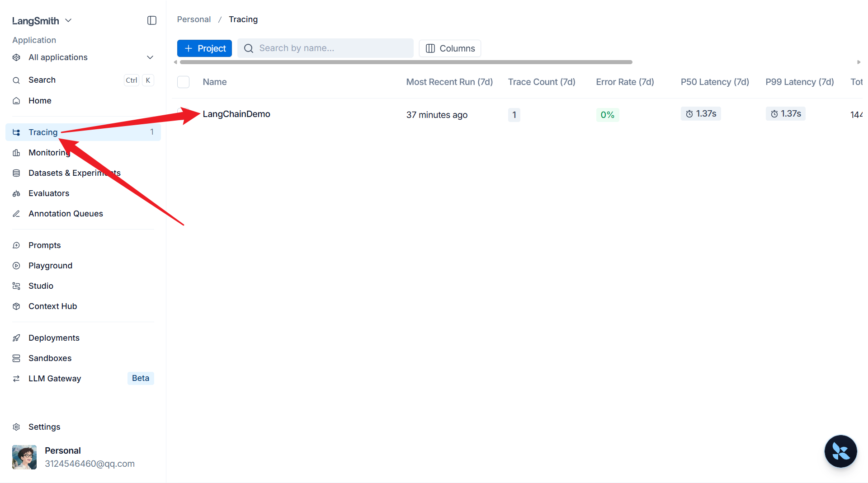Click the Error Rate (7d) column header
Screen dimensions: 868x483
pyautogui.click(x=625, y=82)
